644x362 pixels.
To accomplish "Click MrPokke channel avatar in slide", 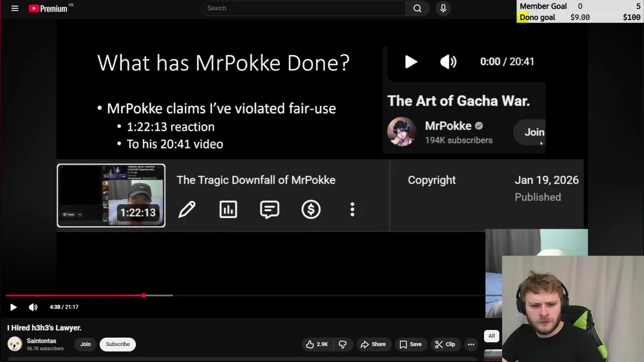I will [x=401, y=132].
